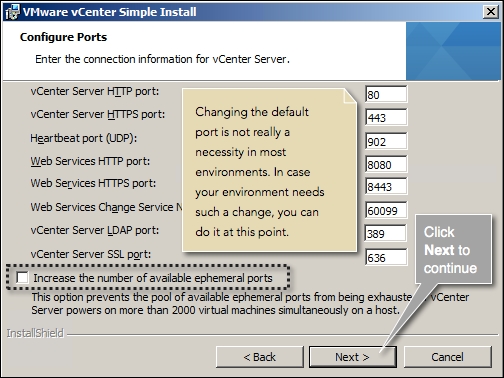Click the 'Enter the connection information' text
Viewport: 504px width, 378px height.
pyautogui.click(x=163, y=59)
